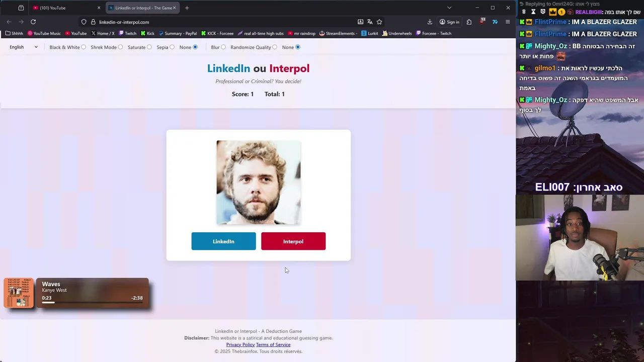Open the KICK - Forceee bookmark
This screenshot has height=362, width=644.
pos(217,33)
